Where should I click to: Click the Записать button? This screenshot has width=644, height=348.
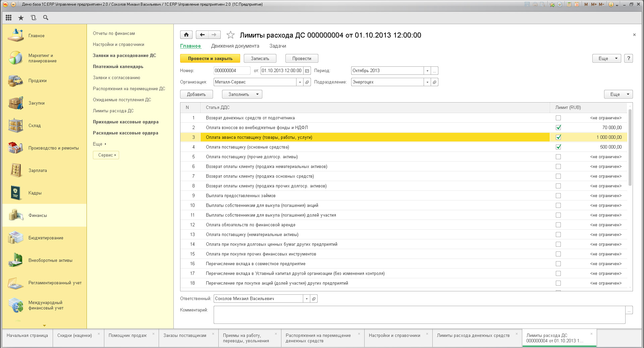coord(260,58)
